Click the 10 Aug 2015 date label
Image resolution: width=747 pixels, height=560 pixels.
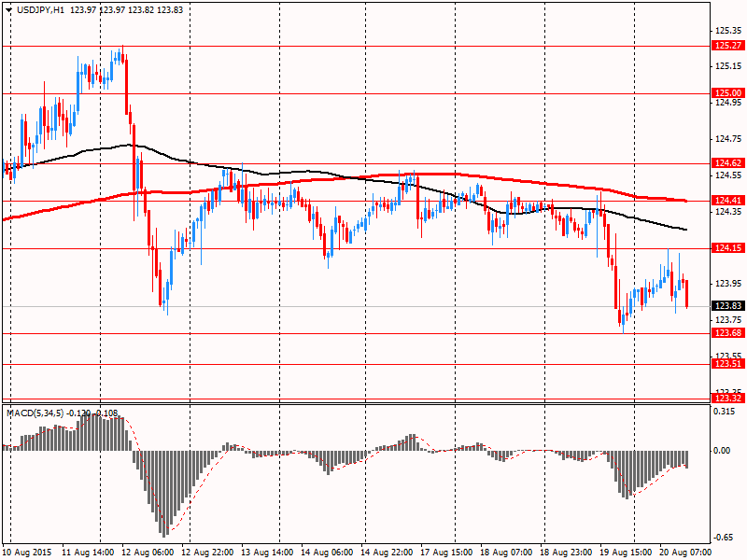tap(27, 553)
